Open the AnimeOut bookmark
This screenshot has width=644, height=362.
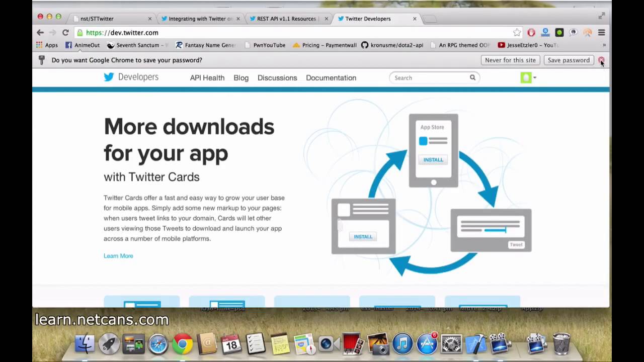[83, 45]
